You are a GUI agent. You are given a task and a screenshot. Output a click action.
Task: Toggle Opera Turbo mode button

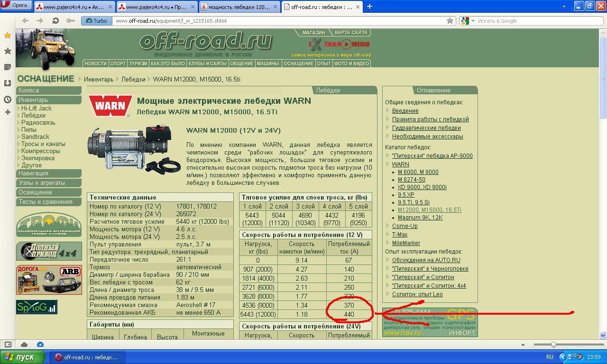[96, 21]
